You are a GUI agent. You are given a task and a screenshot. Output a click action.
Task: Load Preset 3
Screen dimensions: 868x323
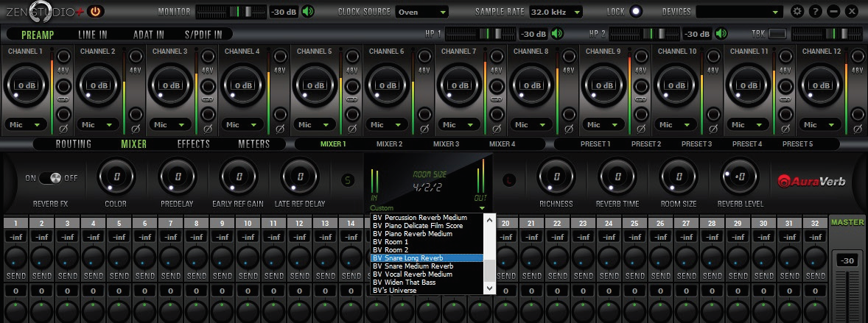coord(696,144)
